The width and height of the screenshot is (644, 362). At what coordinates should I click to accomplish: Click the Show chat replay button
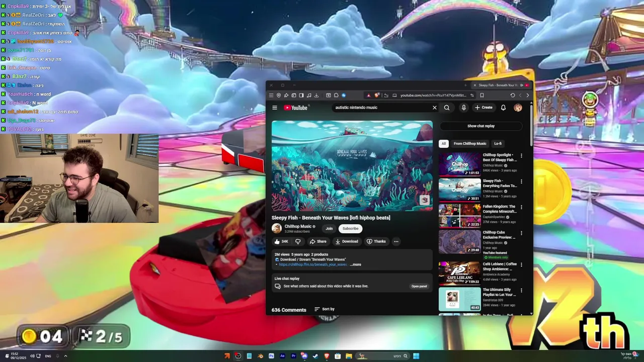(481, 126)
